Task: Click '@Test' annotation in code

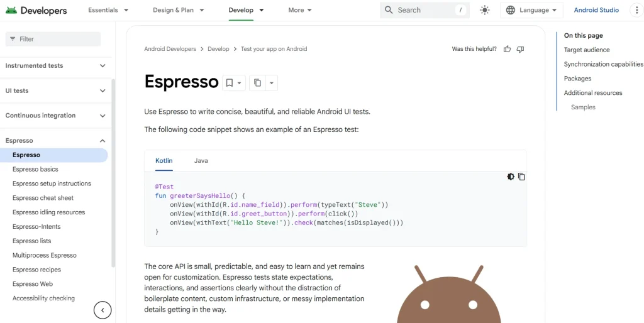Action: [x=164, y=187]
